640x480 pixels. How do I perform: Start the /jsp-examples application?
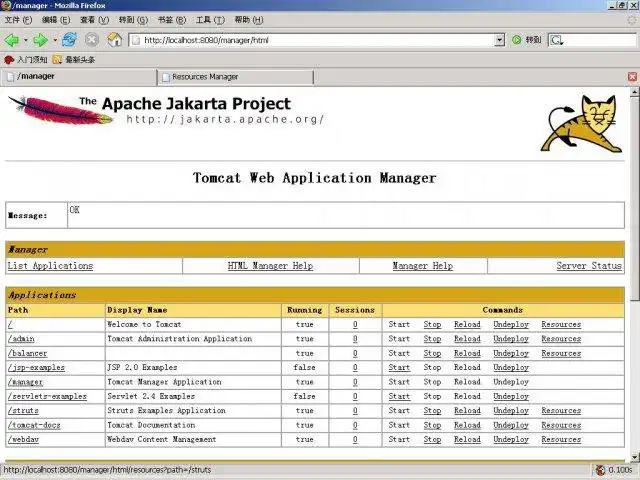pos(399,368)
